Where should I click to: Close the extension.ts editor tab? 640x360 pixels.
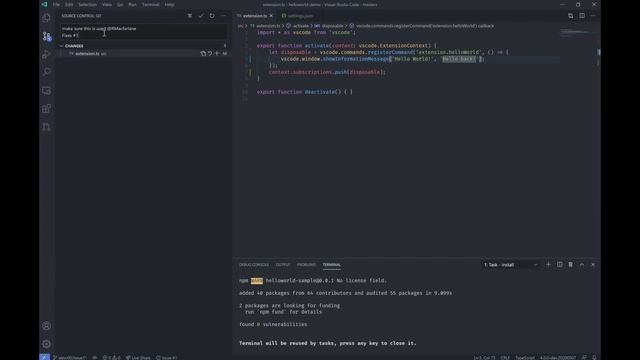(271, 16)
